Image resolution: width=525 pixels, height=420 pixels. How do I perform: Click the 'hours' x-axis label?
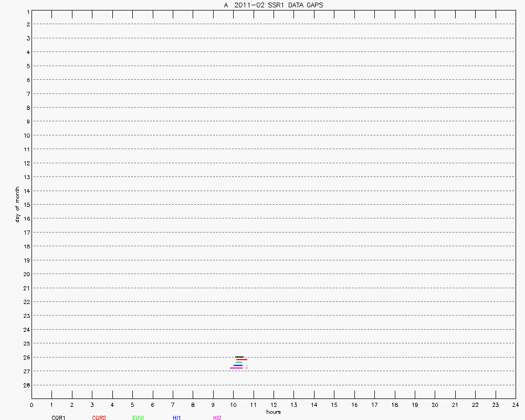click(x=273, y=412)
